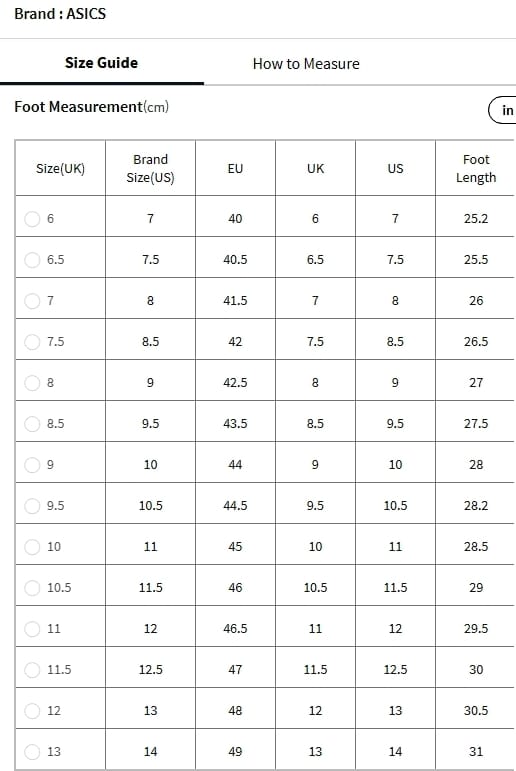Select the UK size 6.5 radio button
Viewport: 516px width, 771px height.
pos(32,260)
